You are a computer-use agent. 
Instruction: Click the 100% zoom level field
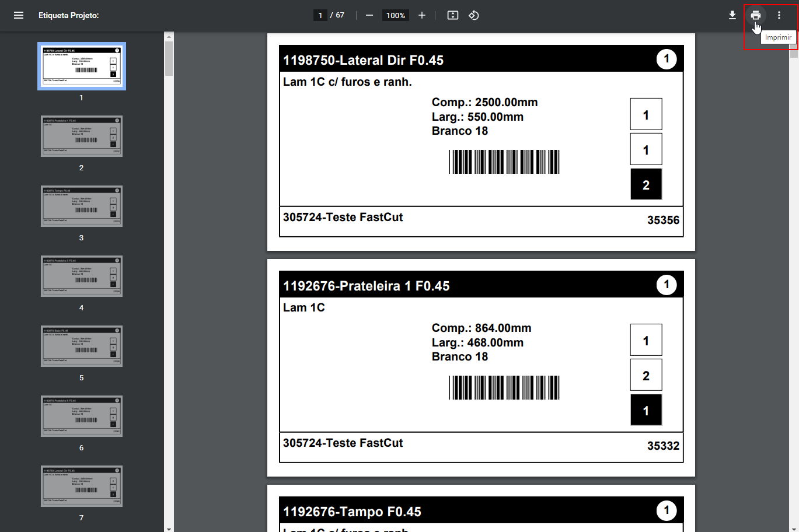(x=396, y=15)
